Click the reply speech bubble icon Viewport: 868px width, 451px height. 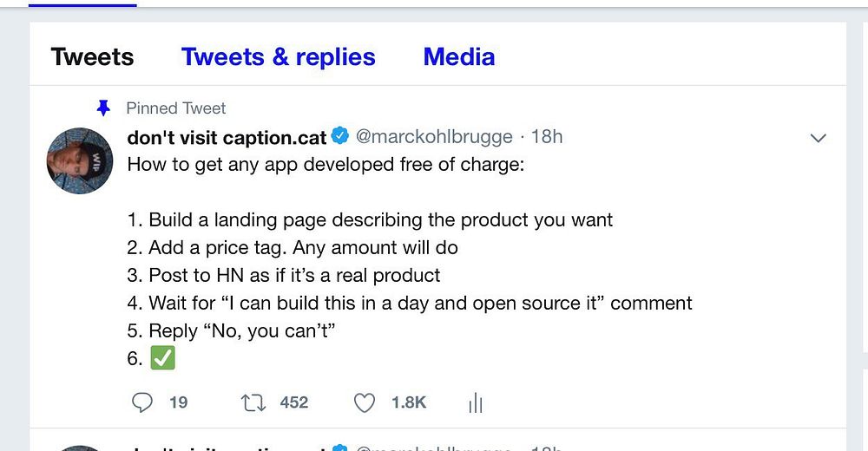pyautogui.click(x=141, y=402)
